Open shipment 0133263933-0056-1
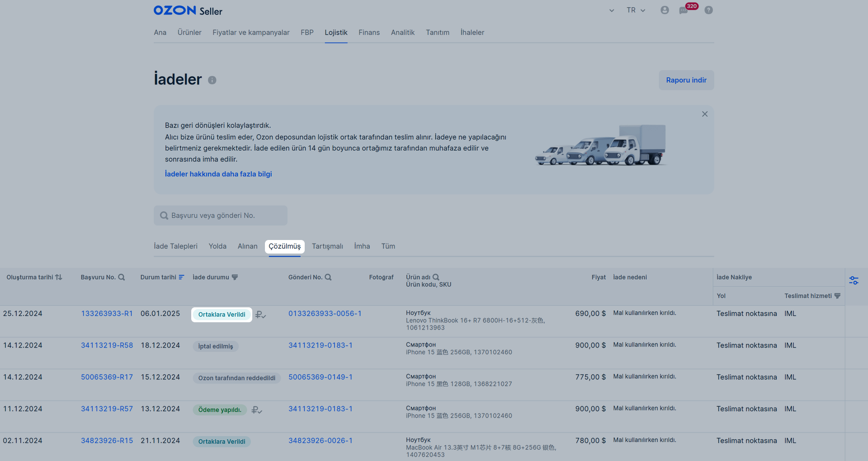Screen dimensions: 868x461 (325, 314)
